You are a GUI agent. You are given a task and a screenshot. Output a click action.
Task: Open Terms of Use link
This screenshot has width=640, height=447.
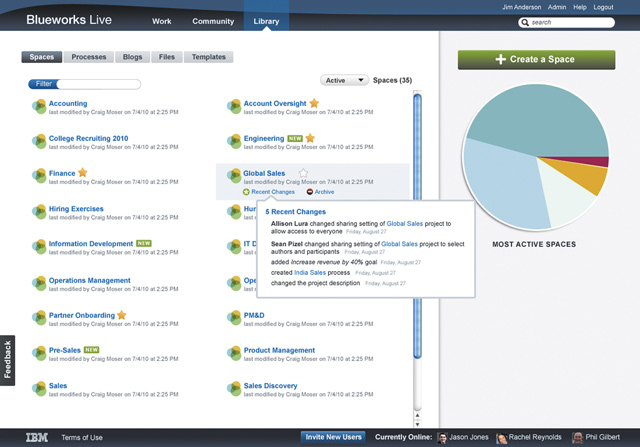coord(82,438)
